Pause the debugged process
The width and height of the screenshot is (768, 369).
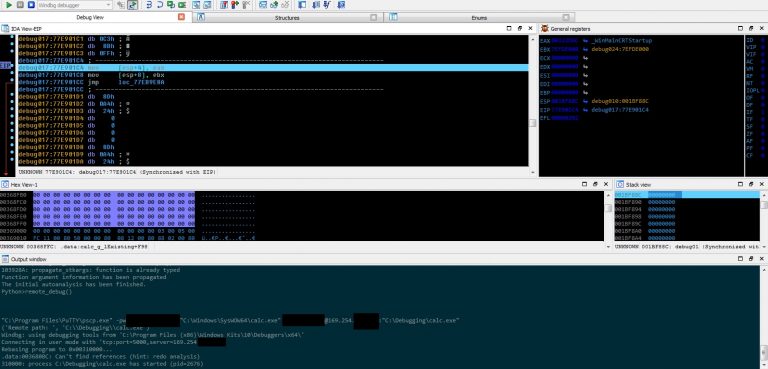click(20, 5)
